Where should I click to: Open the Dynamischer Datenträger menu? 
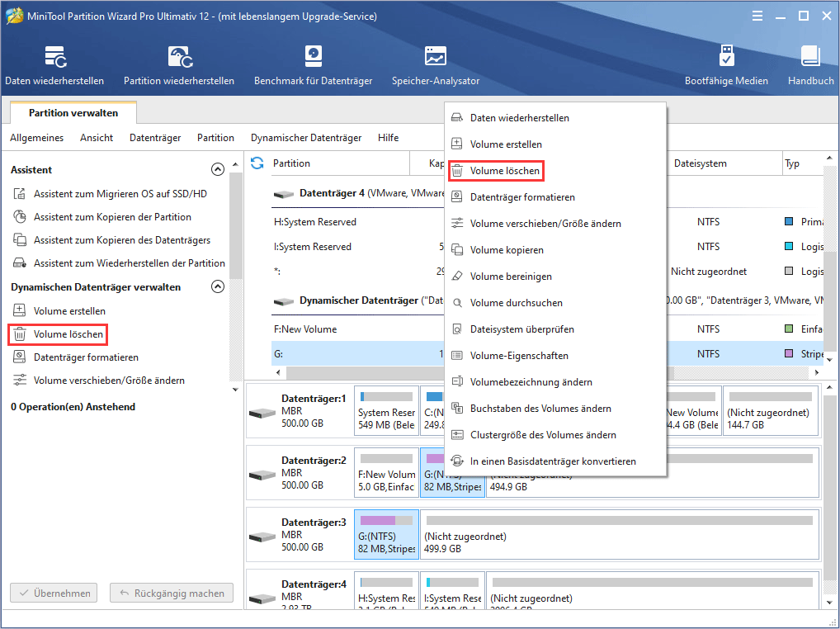point(306,138)
